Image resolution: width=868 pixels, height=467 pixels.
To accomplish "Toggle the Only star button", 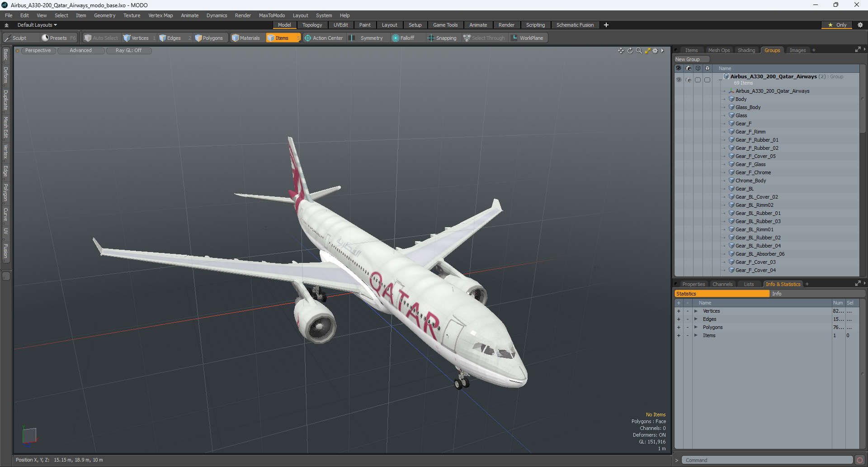I will point(837,25).
